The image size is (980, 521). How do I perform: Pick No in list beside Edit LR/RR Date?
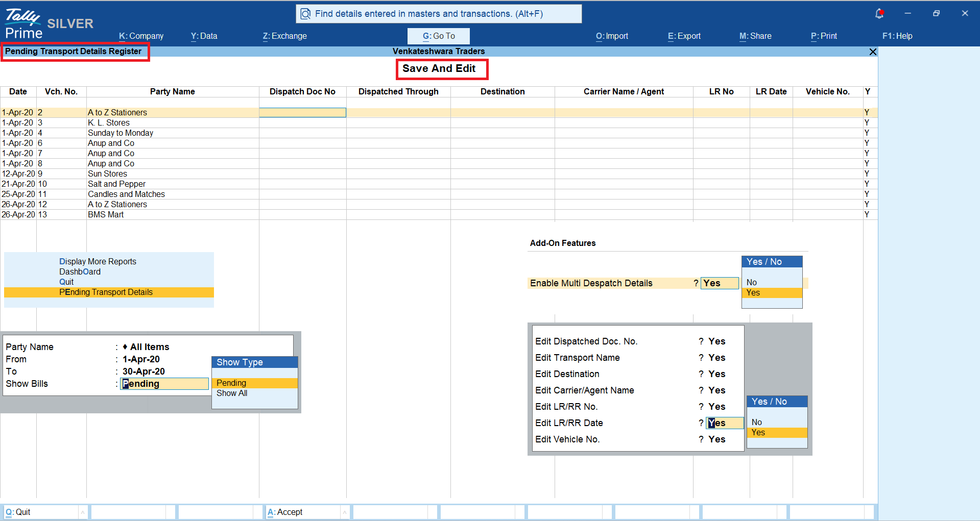777,423
